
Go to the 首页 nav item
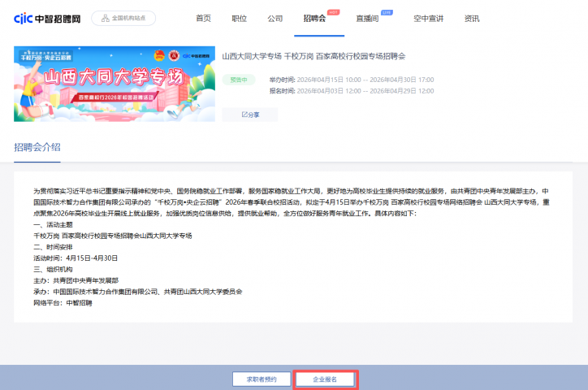pos(204,18)
